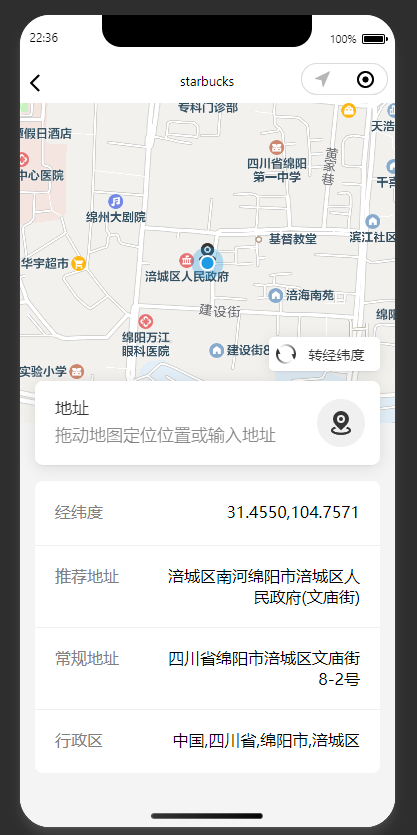Click the location pin button beside address
This screenshot has height=835, width=417.
(x=340, y=423)
